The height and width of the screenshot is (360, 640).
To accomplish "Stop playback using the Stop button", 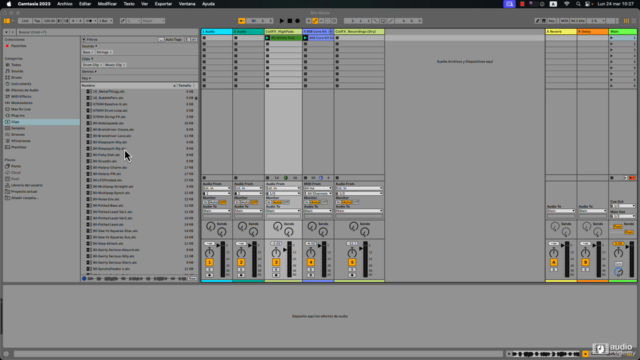I will (x=290, y=21).
